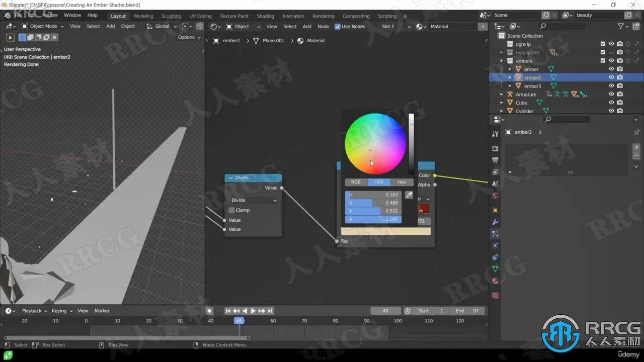Hide ember in viewport via eye icon
The image size is (644, 362).
[611, 69]
